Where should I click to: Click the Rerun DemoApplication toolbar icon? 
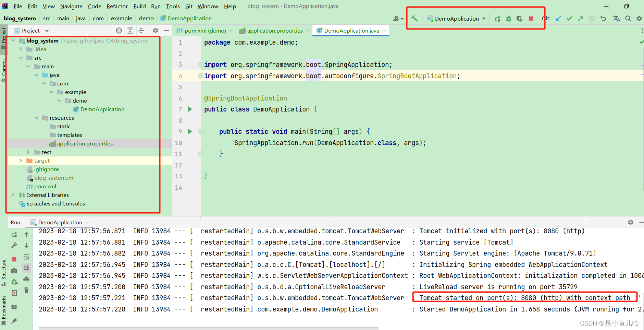(x=497, y=19)
